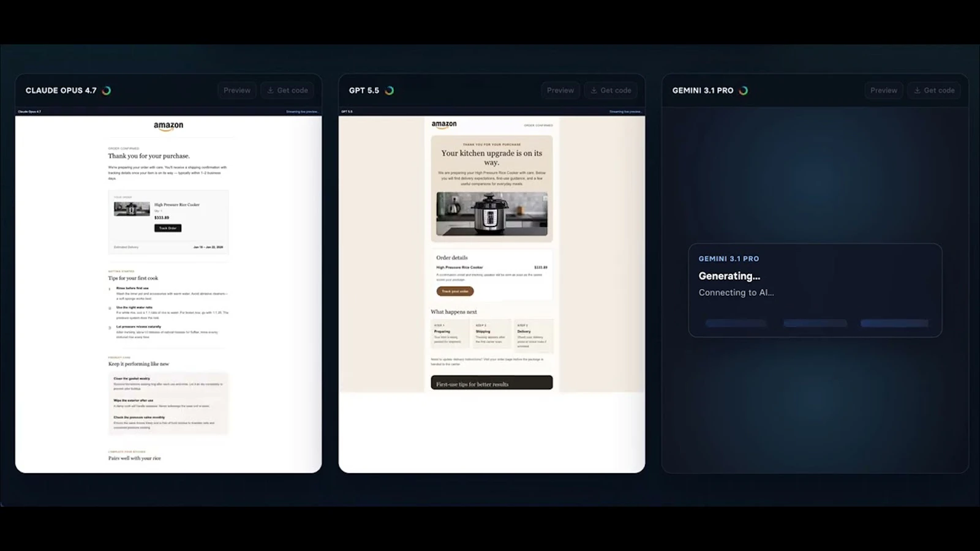Click 'Keep it performing like new' heading
Image resolution: width=980 pixels, height=551 pixels.
coord(138,364)
